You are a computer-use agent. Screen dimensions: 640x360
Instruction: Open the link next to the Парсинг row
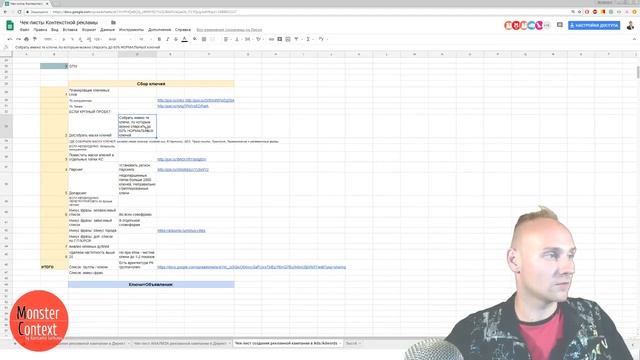pos(183,169)
